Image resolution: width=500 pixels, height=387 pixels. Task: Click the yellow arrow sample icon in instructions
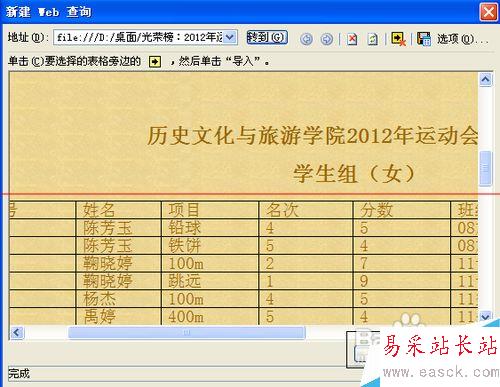(x=155, y=61)
